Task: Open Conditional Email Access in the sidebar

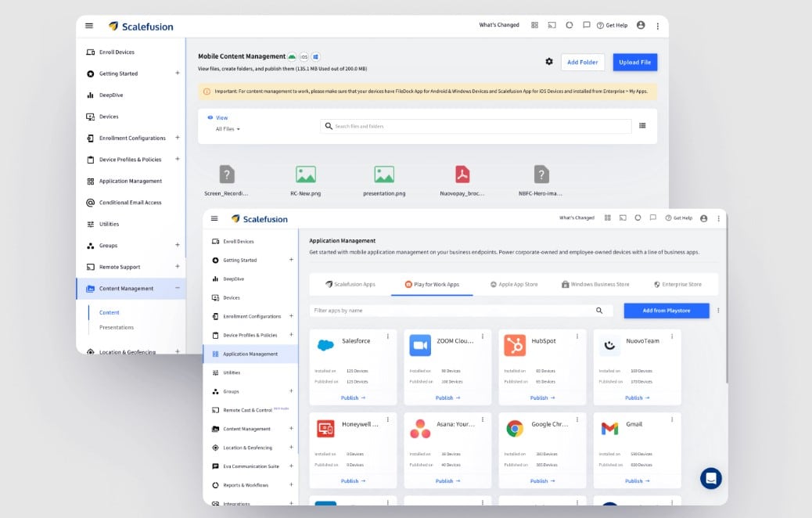Action: click(131, 203)
